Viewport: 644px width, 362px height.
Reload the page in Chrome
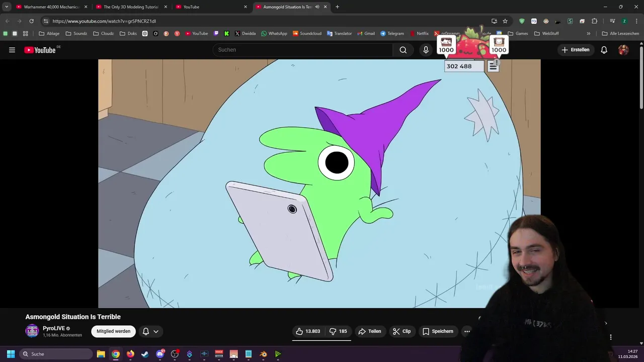point(31,21)
